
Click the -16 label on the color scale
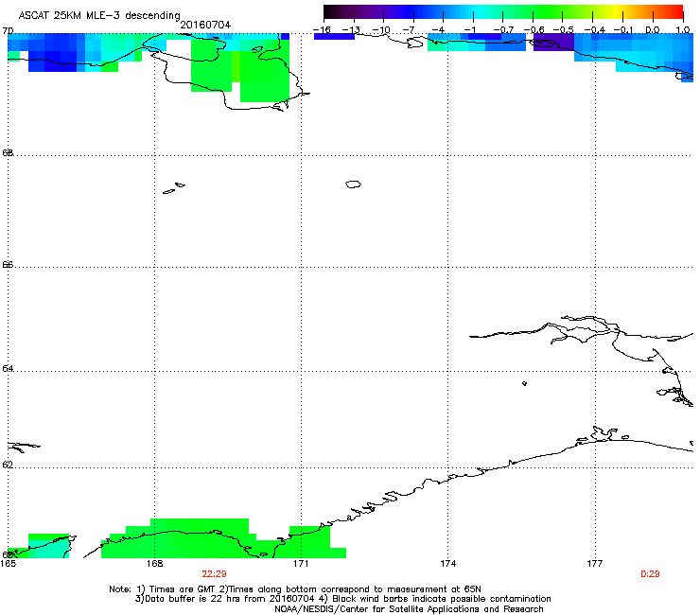322,30
